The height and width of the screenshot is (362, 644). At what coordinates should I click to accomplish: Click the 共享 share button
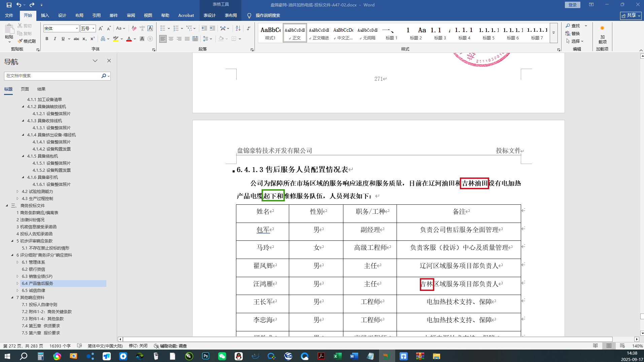coord(630,15)
